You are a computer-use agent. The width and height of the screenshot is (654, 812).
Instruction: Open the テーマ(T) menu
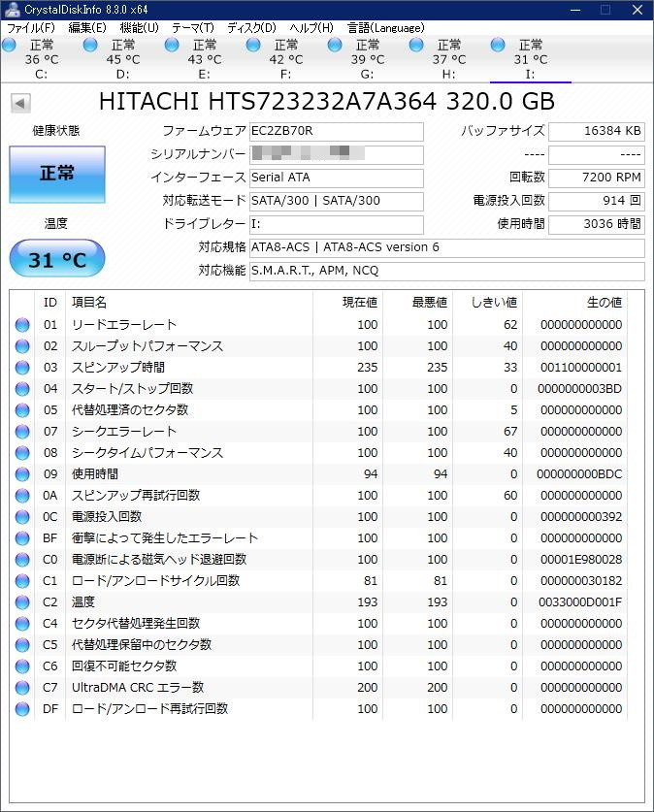[193, 28]
